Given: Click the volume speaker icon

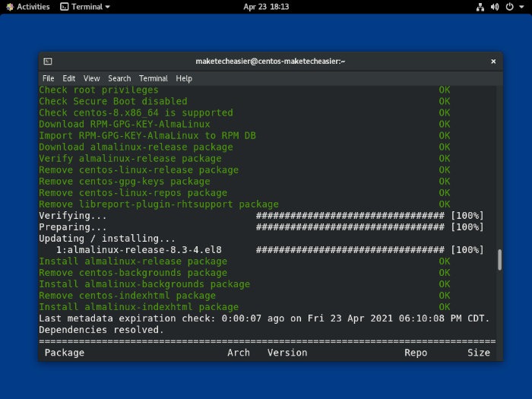Looking at the screenshot, I should point(495,7).
